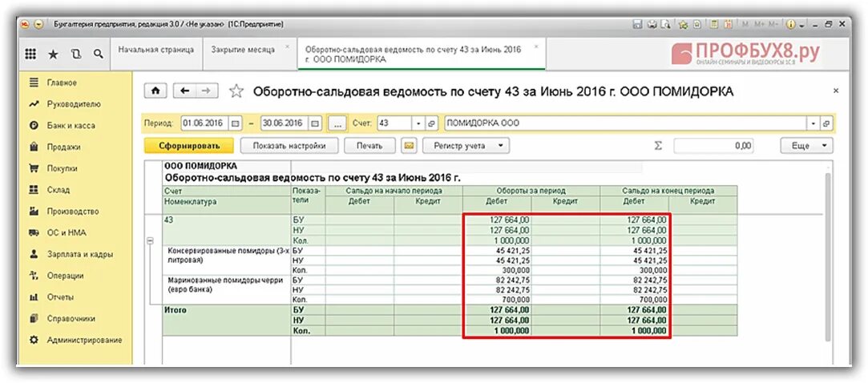Open the Производство section
868x383 pixels.
coord(75,212)
